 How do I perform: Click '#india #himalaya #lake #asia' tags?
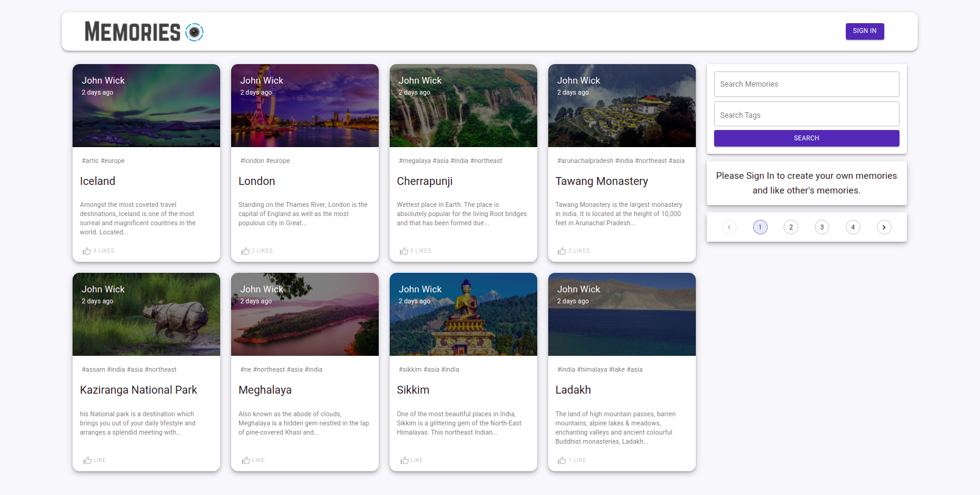click(600, 370)
